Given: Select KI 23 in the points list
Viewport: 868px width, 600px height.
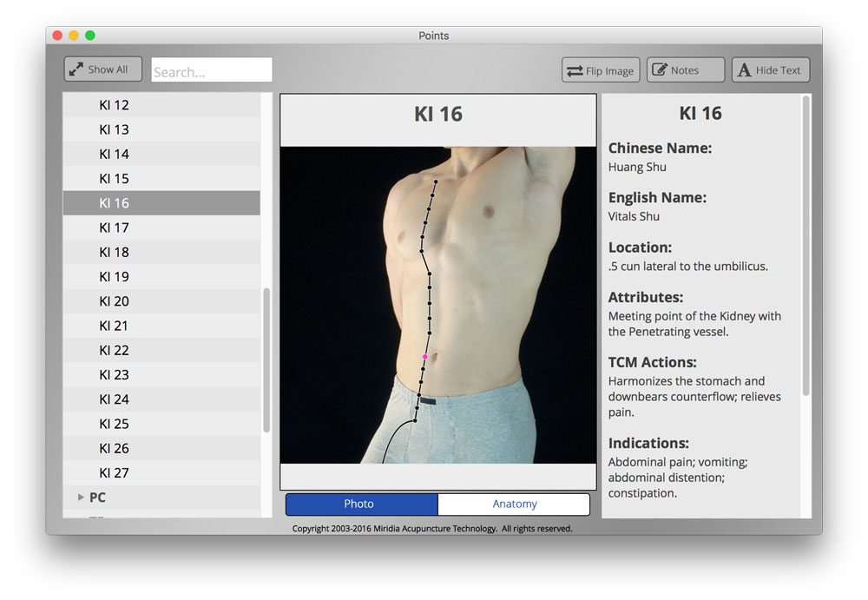Looking at the screenshot, I should 161,374.
